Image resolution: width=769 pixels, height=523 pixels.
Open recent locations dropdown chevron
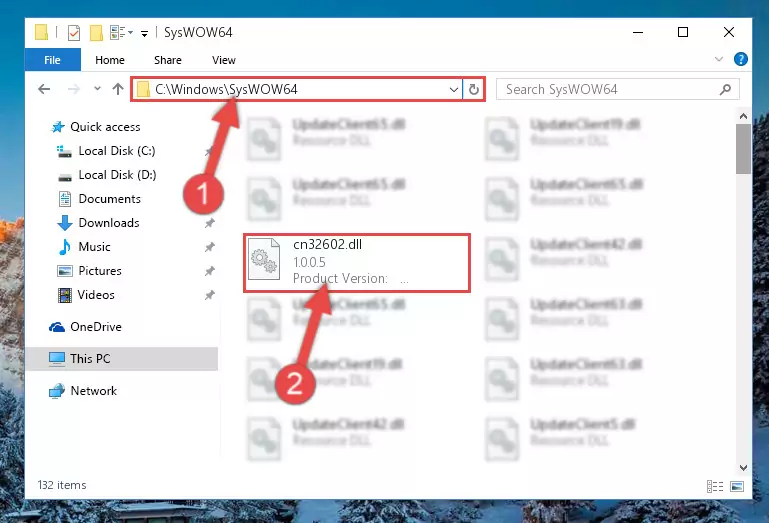point(97,89)
